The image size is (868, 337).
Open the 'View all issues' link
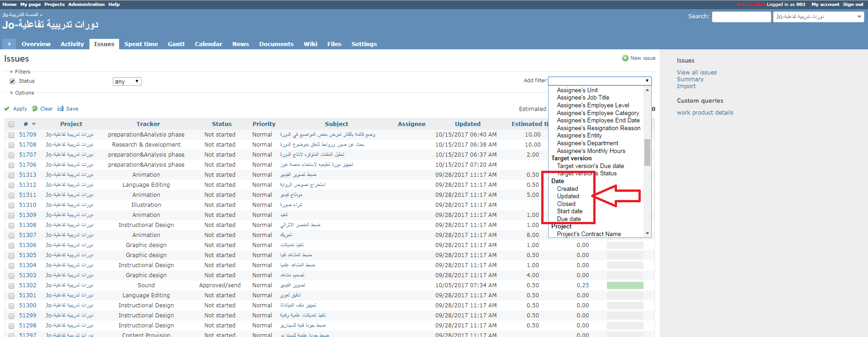(696, 73)
